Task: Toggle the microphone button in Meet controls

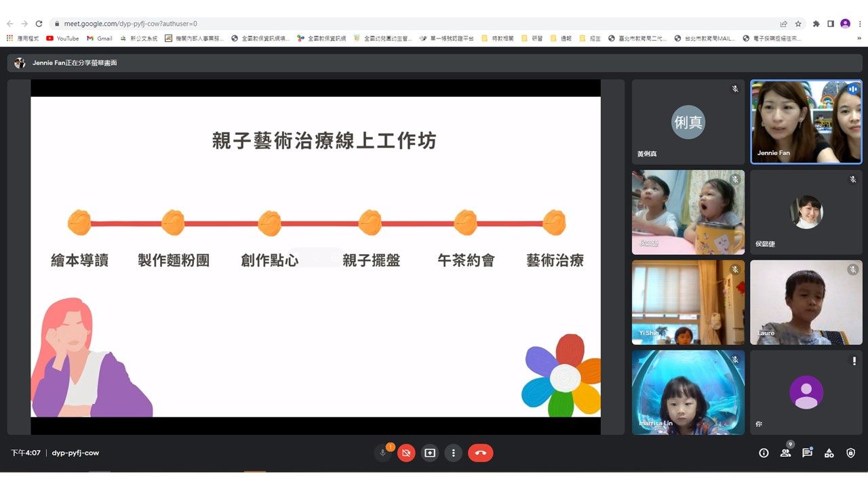Action: point(383,453)
